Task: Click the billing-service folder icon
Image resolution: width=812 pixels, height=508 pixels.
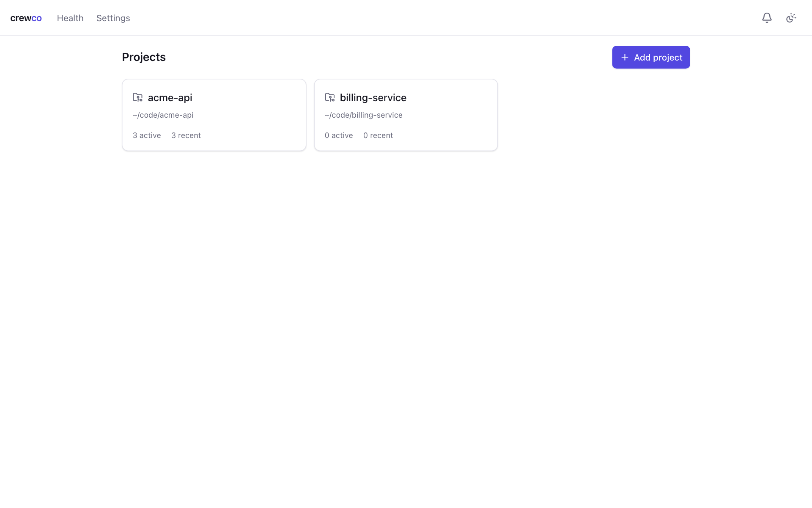Action: pos(329,97)
